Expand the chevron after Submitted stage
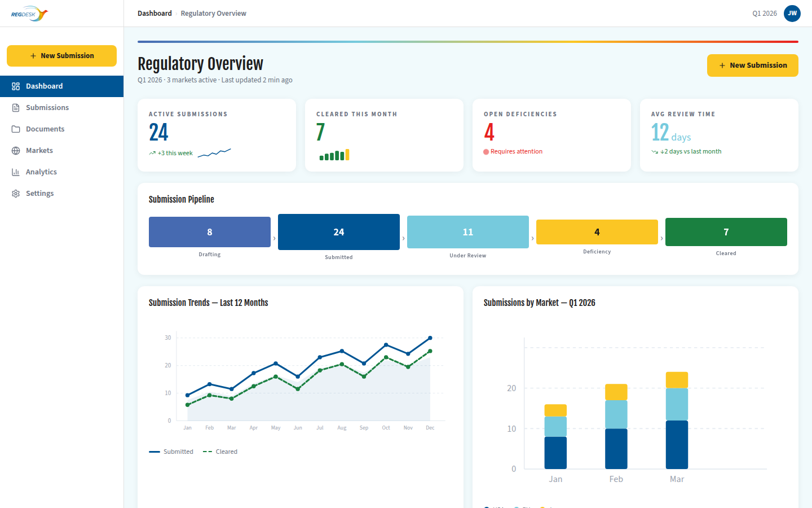This screenshot has width=812, height=508. point(403,238)
